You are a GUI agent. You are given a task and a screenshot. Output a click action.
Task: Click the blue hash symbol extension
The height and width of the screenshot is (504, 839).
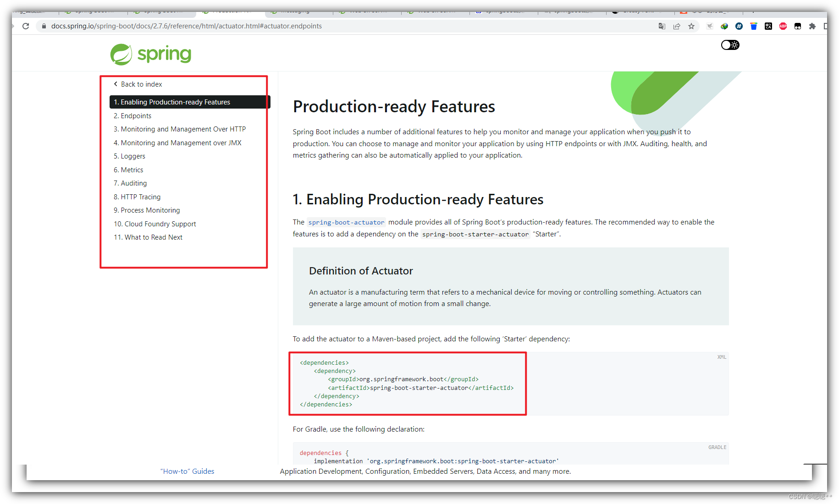coord(739,26)
